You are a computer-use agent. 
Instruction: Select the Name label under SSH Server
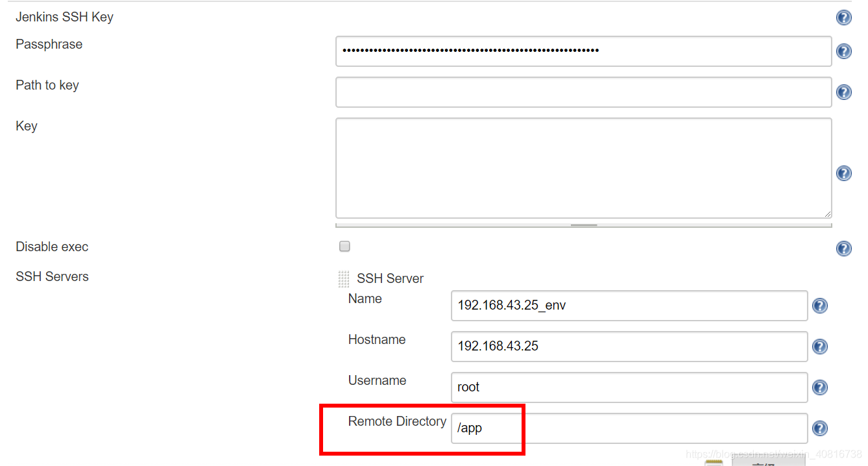coord(365,299)
